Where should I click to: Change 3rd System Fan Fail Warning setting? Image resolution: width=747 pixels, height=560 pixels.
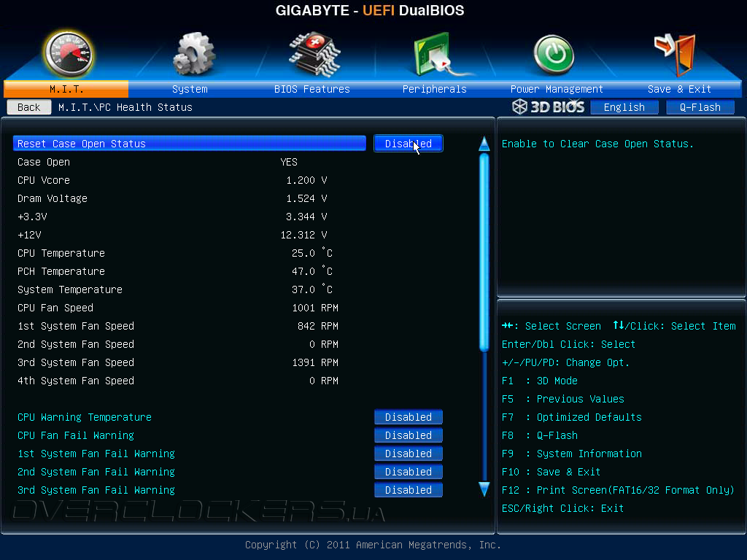[409, 490]
